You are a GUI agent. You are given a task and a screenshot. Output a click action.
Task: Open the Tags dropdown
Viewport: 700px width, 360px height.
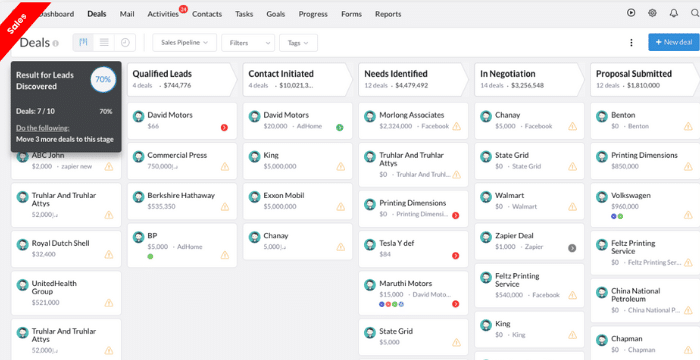298,42
